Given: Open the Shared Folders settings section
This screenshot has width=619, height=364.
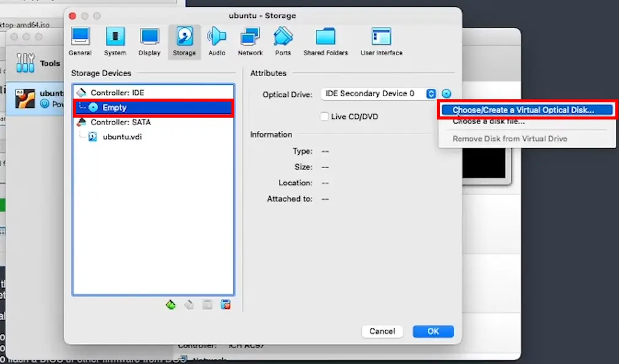Looking at the screenshot, I should tap(326, 42).
